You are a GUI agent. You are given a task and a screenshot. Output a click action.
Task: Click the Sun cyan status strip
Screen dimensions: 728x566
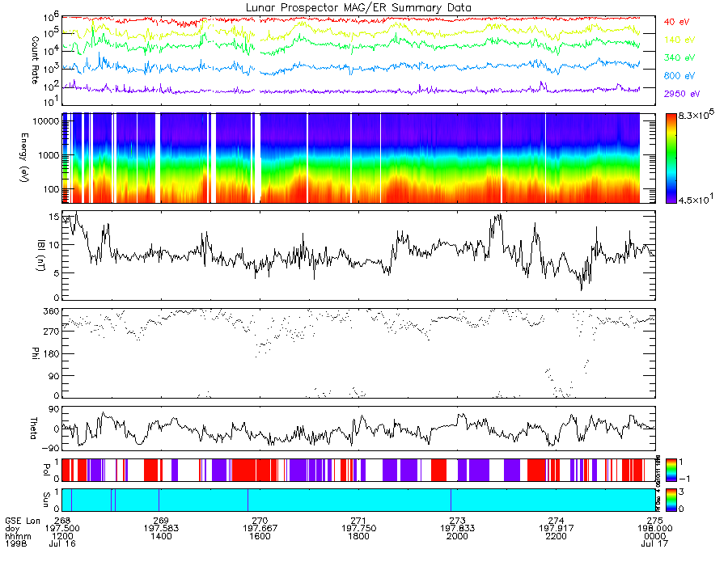358,500
